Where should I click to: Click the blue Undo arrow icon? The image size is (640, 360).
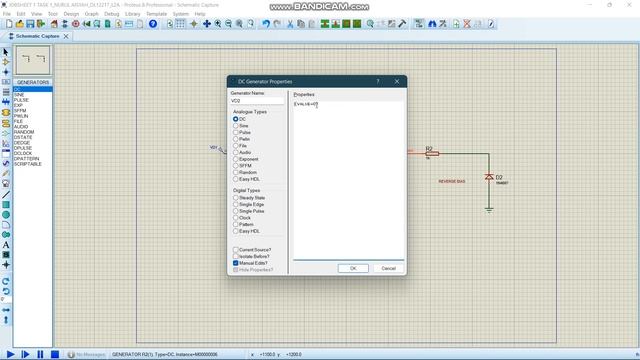coord(266,24)
